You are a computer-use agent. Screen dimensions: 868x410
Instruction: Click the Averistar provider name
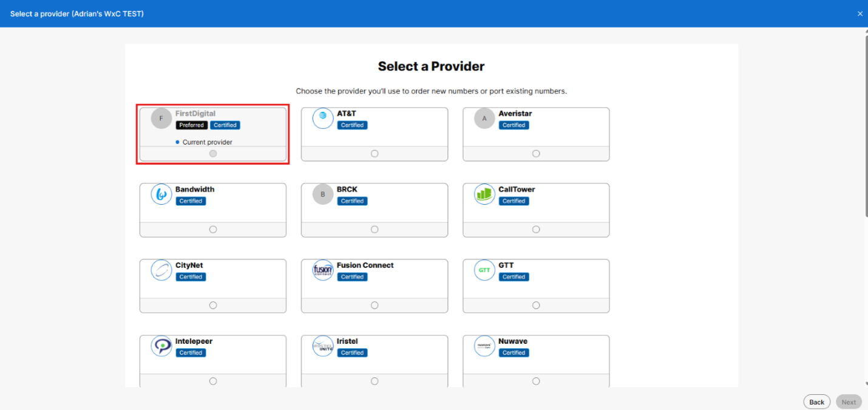(515, 114)
